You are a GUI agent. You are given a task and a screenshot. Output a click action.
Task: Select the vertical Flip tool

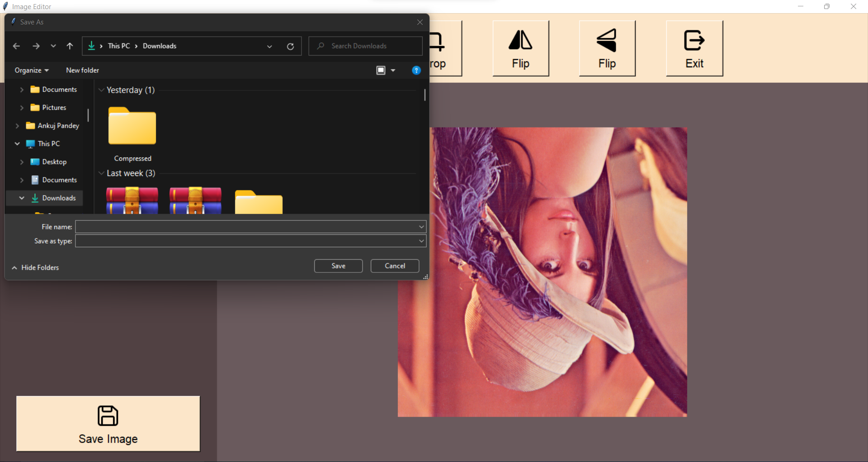[607, 48]
